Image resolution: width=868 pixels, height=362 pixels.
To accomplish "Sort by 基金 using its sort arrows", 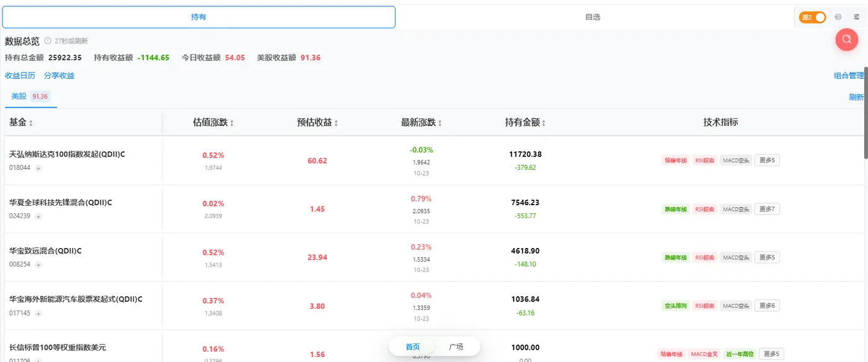I will pyautogui.click(x=31, y=123).
